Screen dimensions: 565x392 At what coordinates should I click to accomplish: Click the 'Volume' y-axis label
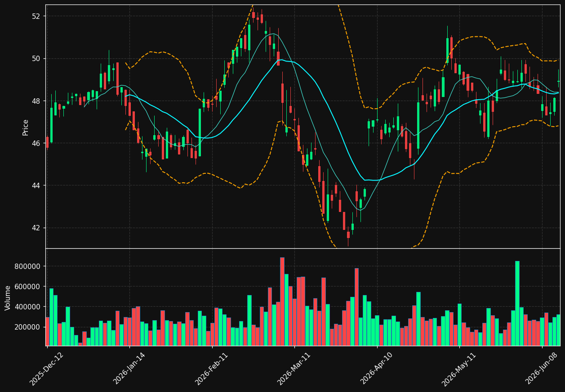(x=8, y=298)
